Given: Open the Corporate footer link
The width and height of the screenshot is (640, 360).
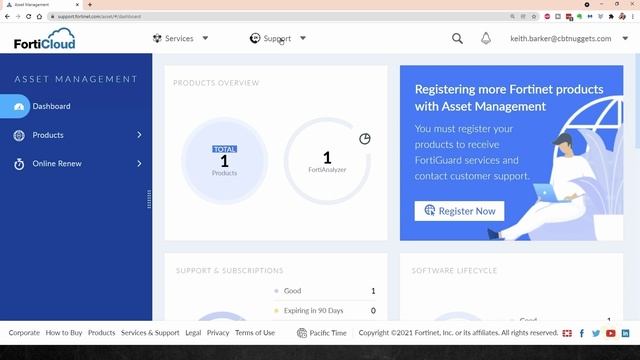Looking at the screenshot, I should point(24,333).
